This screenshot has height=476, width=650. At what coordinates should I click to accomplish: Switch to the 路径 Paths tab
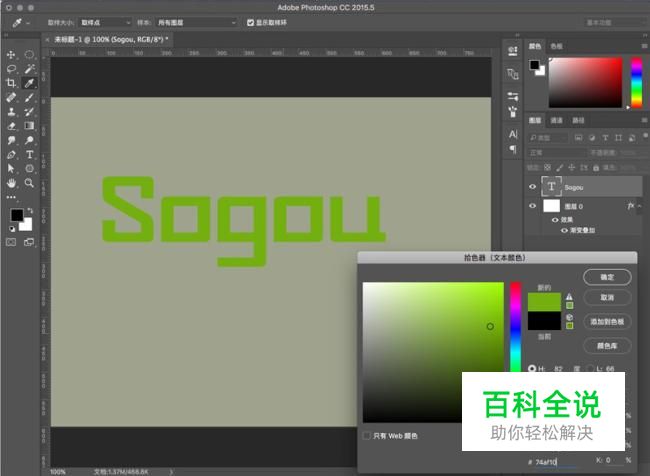[578, 120]
